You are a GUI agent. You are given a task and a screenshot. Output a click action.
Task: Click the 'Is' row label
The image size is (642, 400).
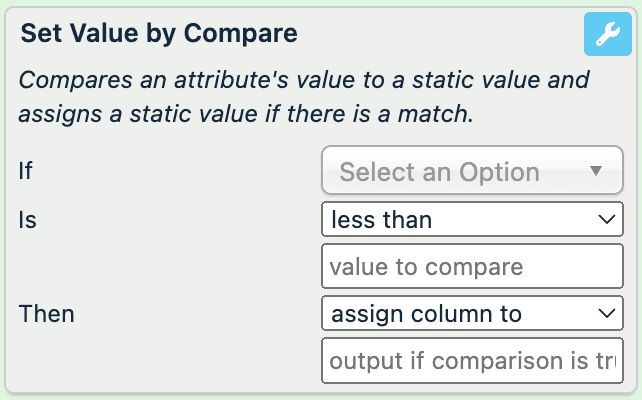tap(27, 220)
